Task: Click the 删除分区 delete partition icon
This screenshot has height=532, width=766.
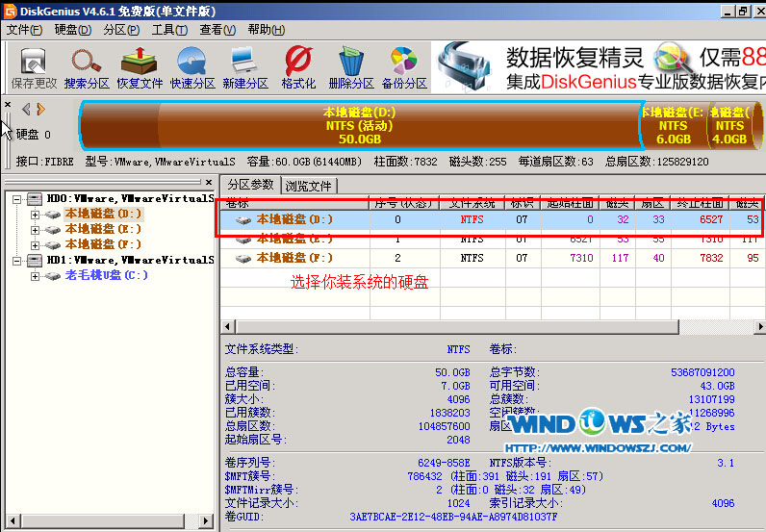Action: (350, 67)
